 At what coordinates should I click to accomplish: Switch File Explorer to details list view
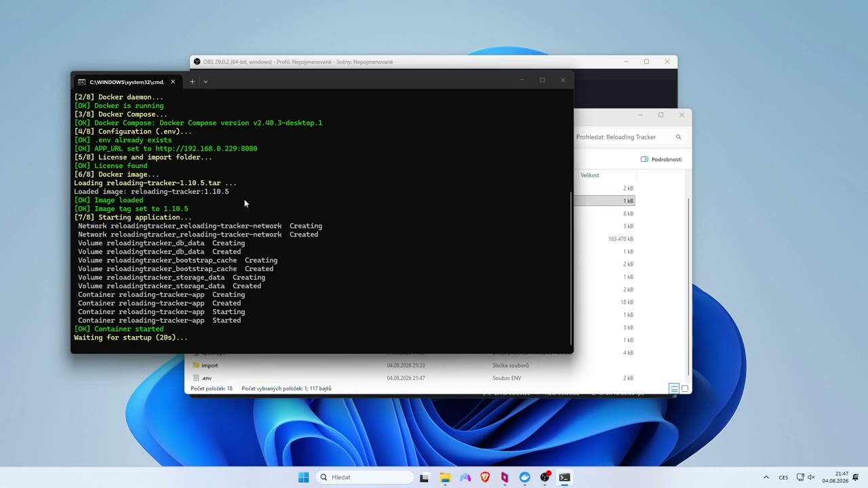tap(673, 388)
